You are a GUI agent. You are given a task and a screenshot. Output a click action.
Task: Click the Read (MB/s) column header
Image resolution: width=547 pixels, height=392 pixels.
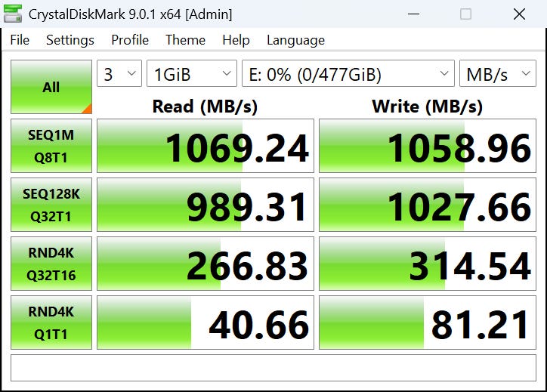pyautogui.click(x=206, y=106)
